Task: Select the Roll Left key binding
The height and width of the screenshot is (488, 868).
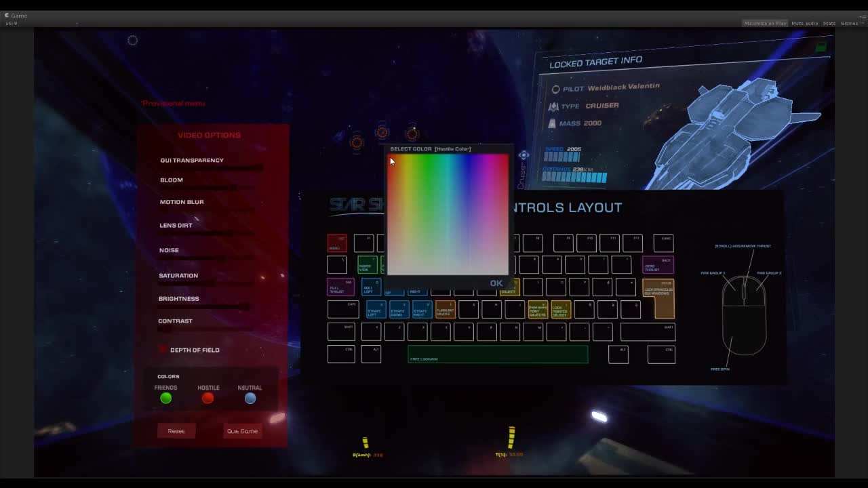Action: pyautogui.click(x=371, y=287)
